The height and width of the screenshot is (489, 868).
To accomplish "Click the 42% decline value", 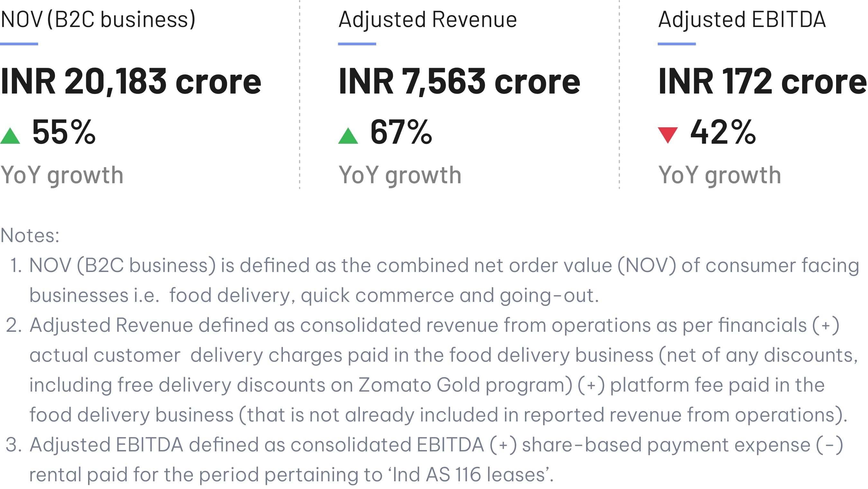I will click(x=723, y=132).
